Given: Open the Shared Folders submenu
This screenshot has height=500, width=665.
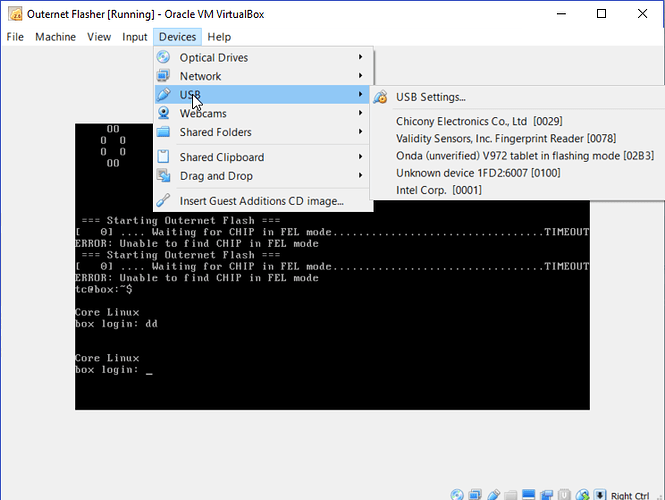Looking at the screenshot, I should pyautogui.click(x=263, y=132).
